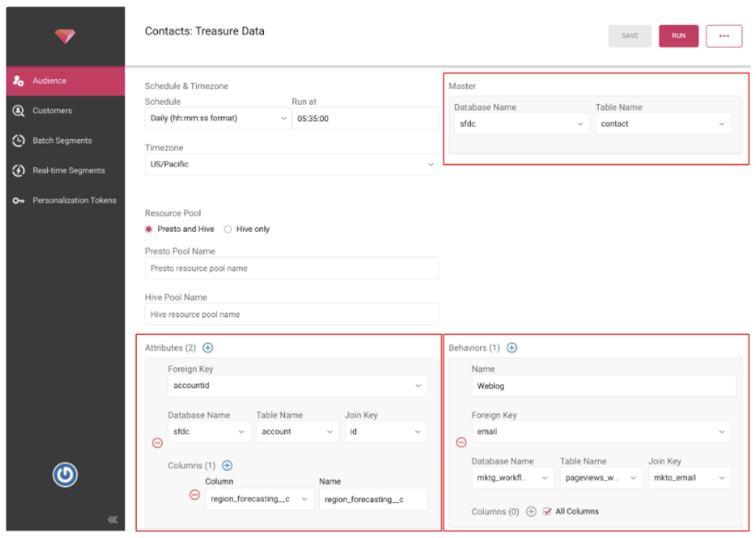Image resolution: width=756 pixels, height=538 pixels.
Task: Click the Presto Pool Name input field
Action: coord(291,269)
